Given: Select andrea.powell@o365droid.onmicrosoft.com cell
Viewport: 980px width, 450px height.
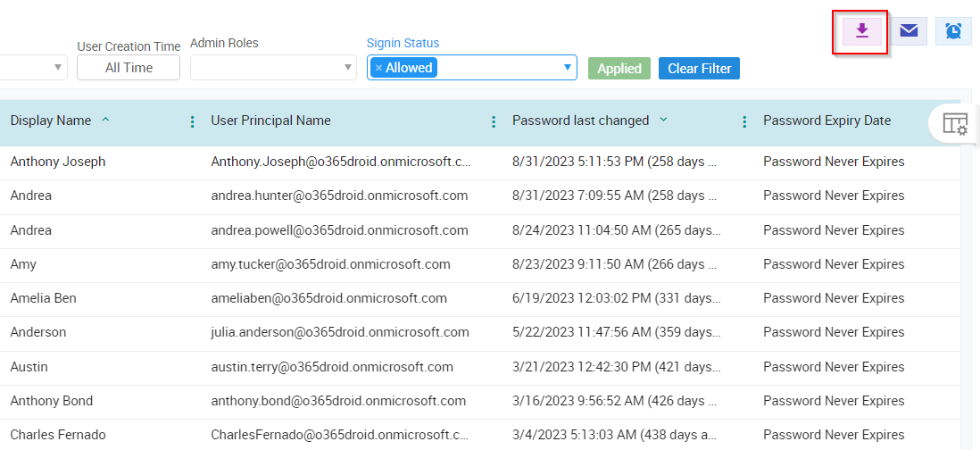Looking at the screenshot, I should (x=339, y=230).
